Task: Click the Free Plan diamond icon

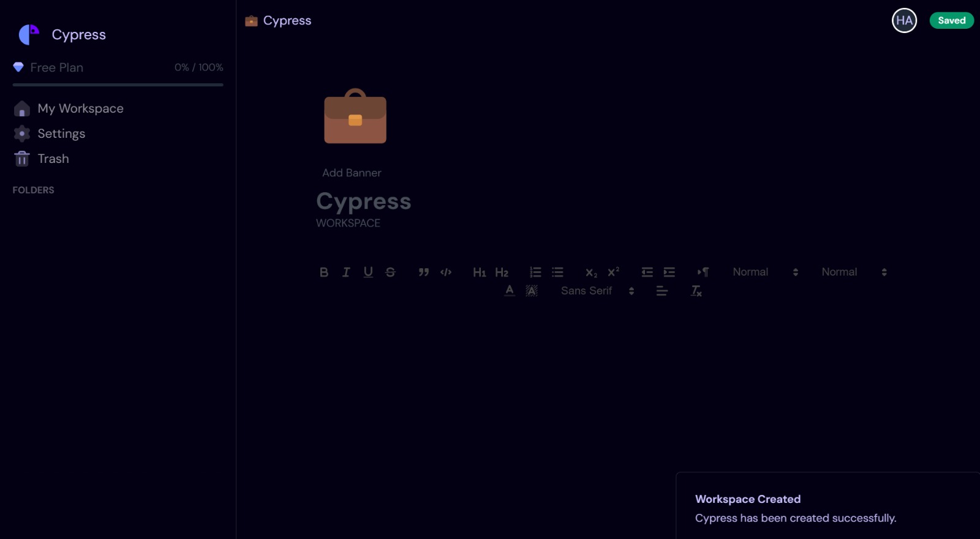Action: pos(18,67)
